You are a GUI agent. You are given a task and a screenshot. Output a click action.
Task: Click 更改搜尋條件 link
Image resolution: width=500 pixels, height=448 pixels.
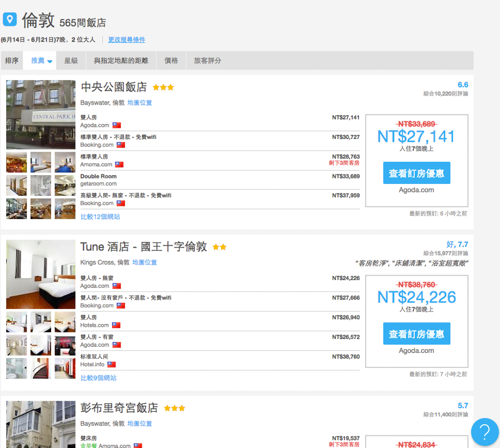pyautogui.click(x=127, y=39)
